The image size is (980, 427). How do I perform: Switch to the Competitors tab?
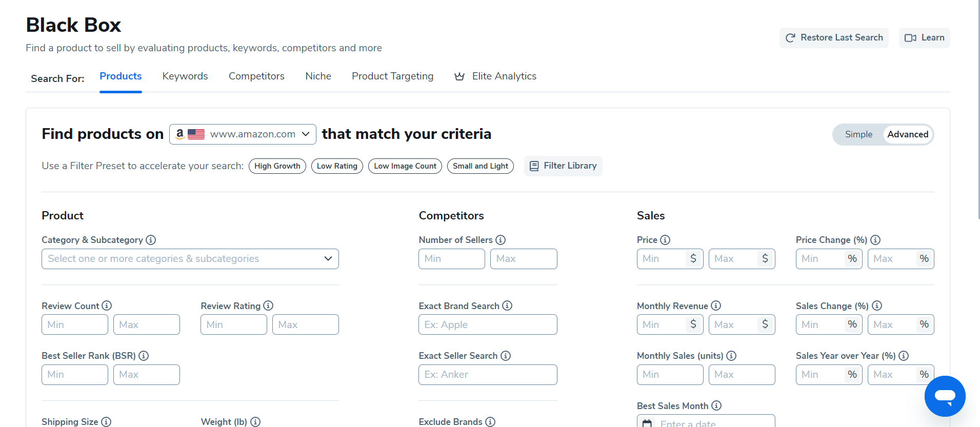(256, 76)
